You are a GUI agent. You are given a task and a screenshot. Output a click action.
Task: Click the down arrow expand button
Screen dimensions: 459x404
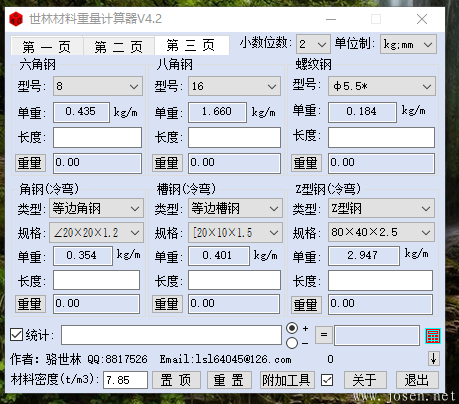(x=434, y=359)
